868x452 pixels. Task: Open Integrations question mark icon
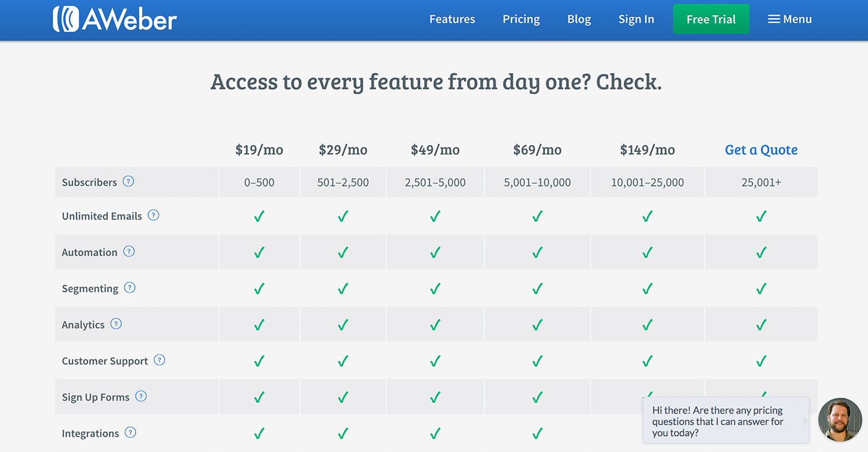pos(130,432)
